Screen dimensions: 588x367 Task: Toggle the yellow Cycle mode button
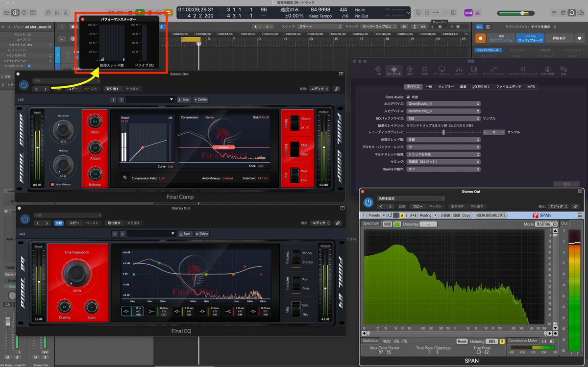(x=168, y=12)
